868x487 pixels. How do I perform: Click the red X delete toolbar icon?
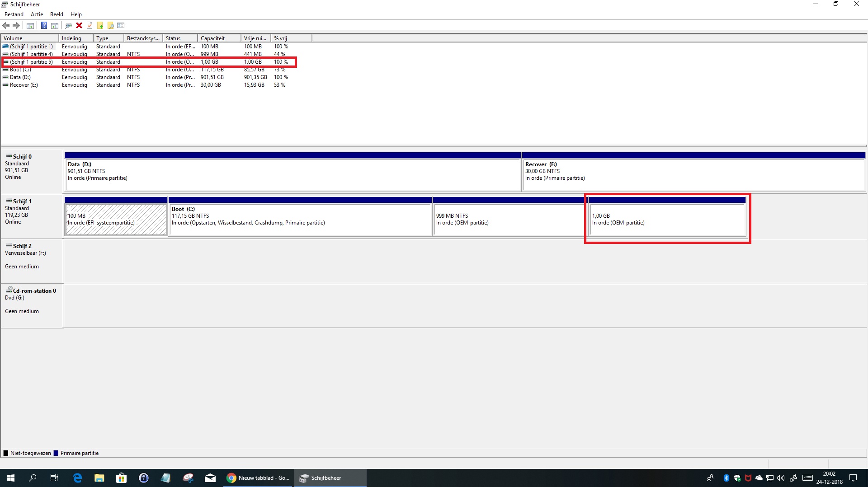coord(79,25)
